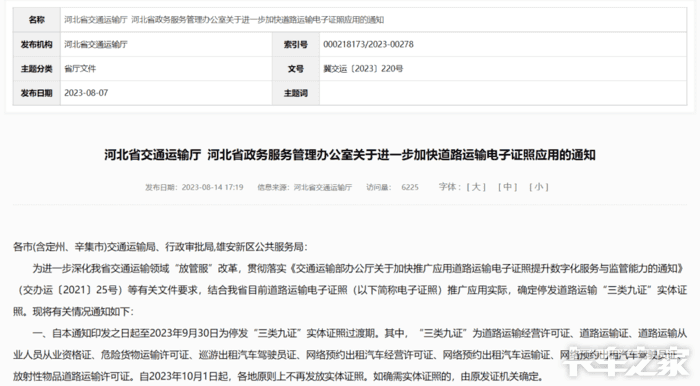The width and height of the screenshot is (700, 386).
Task: Click the 主题词 label cell
Action: point(296,93)
